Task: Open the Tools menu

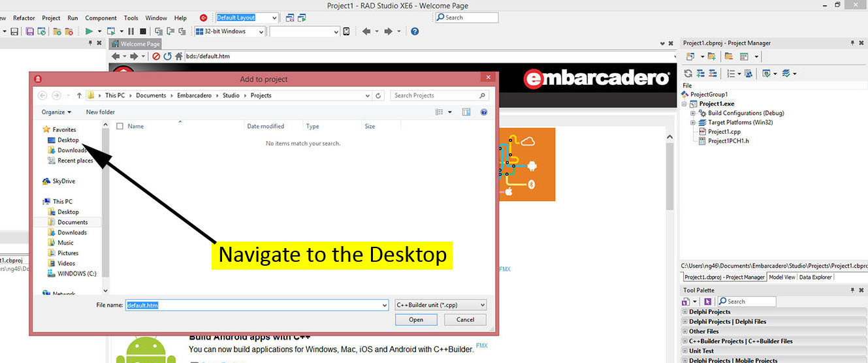Action: click(x=131, y=18)
